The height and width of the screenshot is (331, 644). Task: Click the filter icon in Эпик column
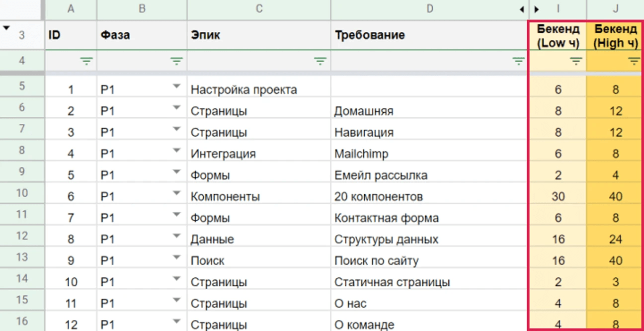click(x=321, y=62)
